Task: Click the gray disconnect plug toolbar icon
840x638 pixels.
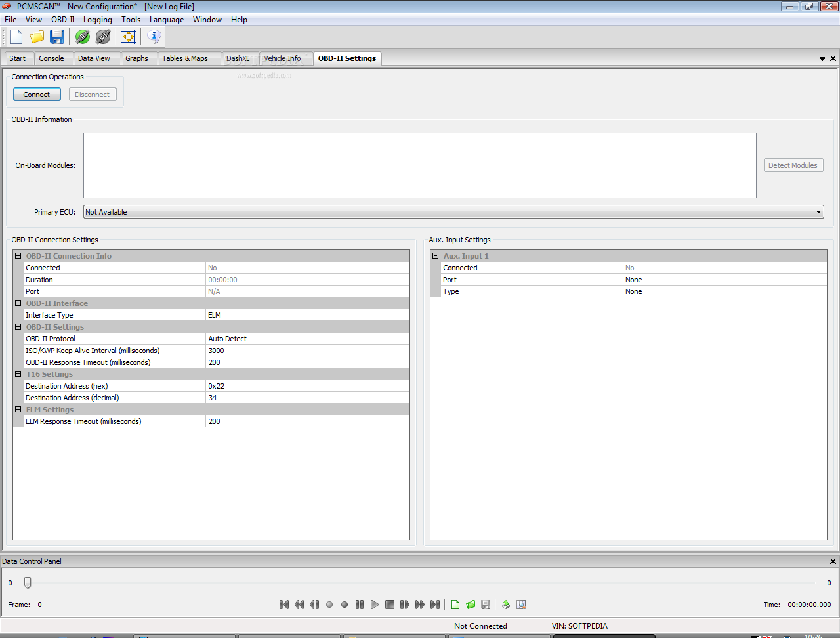Action: [x=103, y=37]
